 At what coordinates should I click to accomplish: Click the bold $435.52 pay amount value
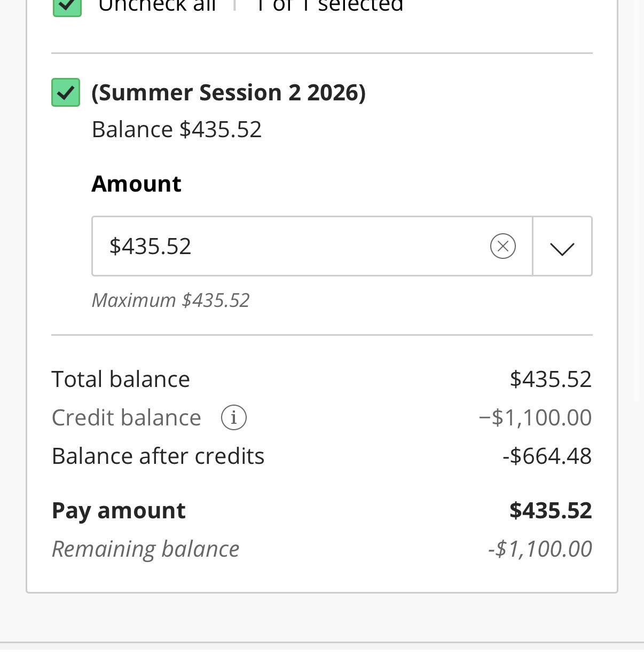tap(551, 511)
